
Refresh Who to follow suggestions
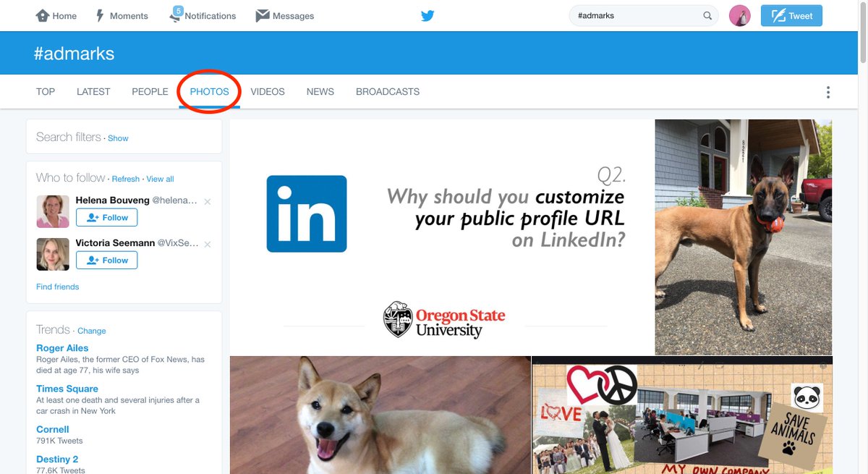point(126,179)
